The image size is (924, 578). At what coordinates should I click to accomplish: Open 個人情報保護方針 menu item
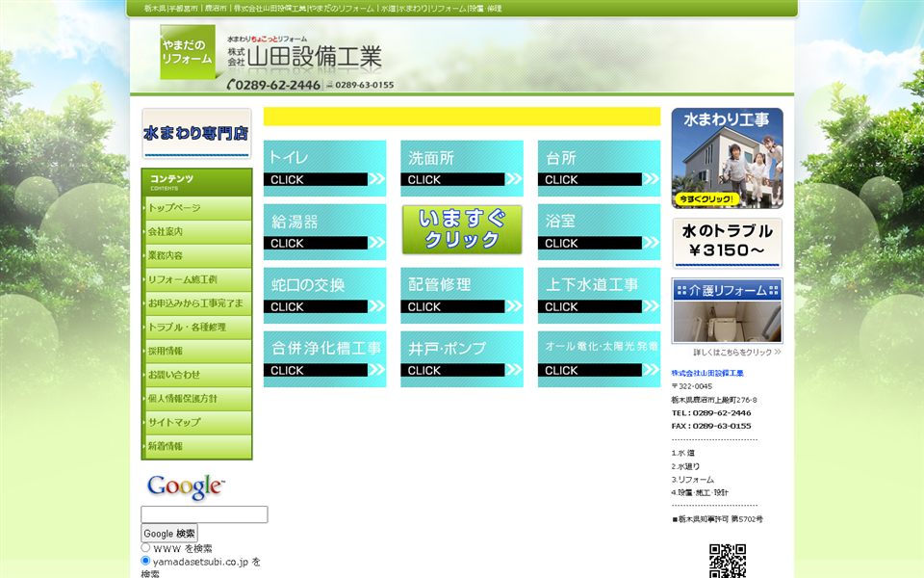(x=197, y=399)
